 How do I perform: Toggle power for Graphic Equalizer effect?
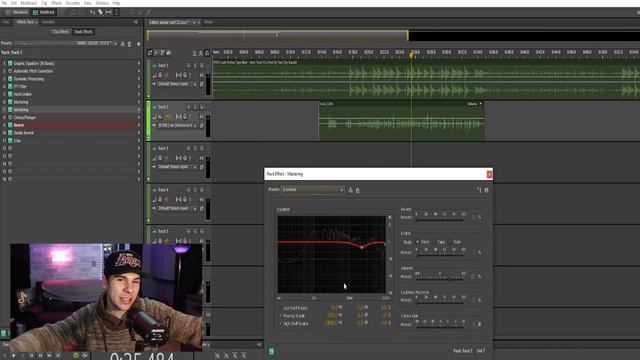point(10,63)
